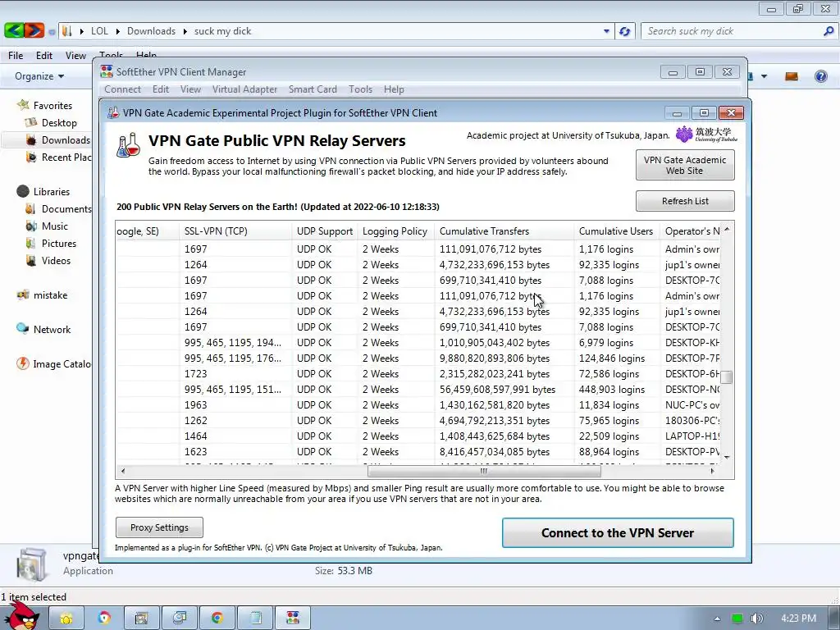Open Libraries in the navigation pane
This screenshot has height=630, width=840.
(43, 191)
